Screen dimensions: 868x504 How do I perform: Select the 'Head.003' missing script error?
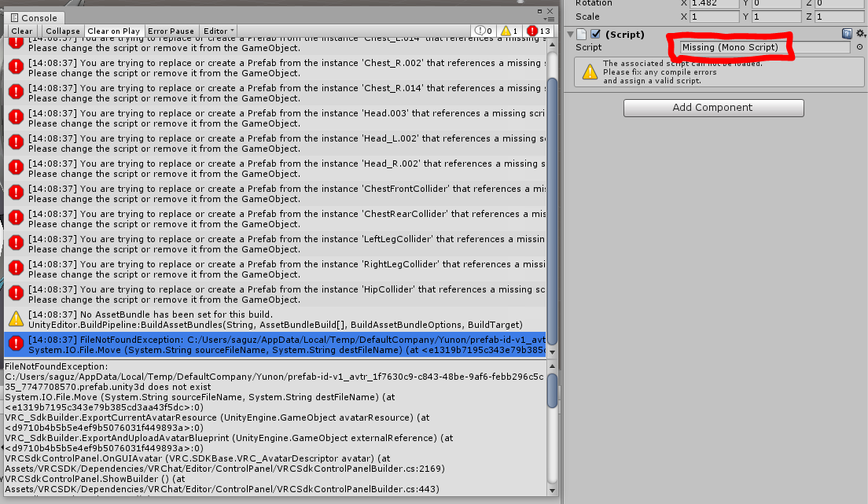275,118
